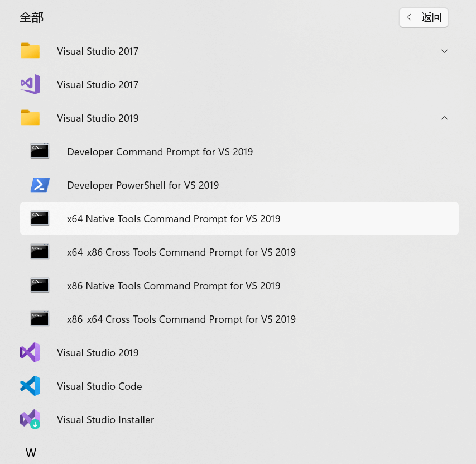Screen dimensions: 476x464
Task: Launch x64 Native Tools Command Prompt for VS 2019
Action: (x=174, y=218)
